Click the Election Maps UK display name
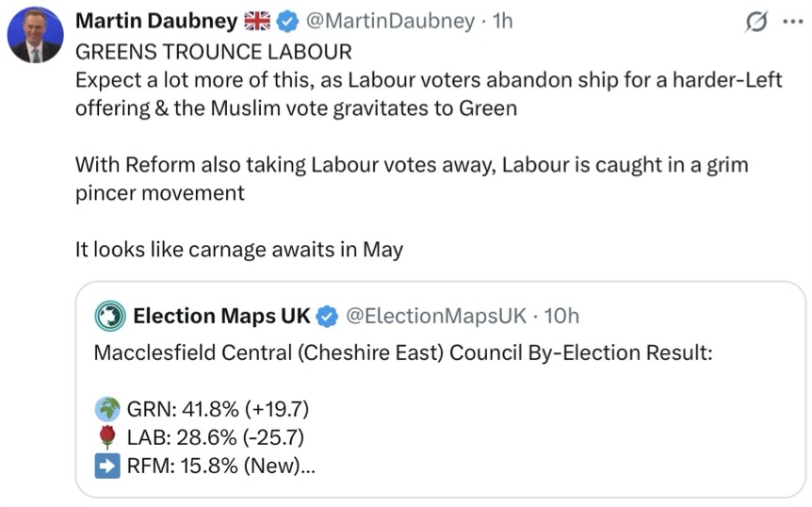This screenshot has height=507, width=812. click(x=221, y=316)
